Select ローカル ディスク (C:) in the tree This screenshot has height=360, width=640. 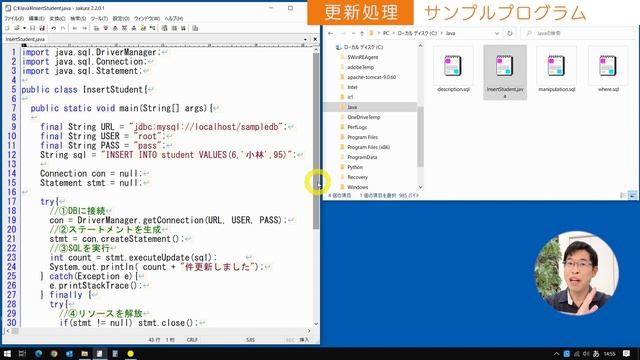[363, 47]
